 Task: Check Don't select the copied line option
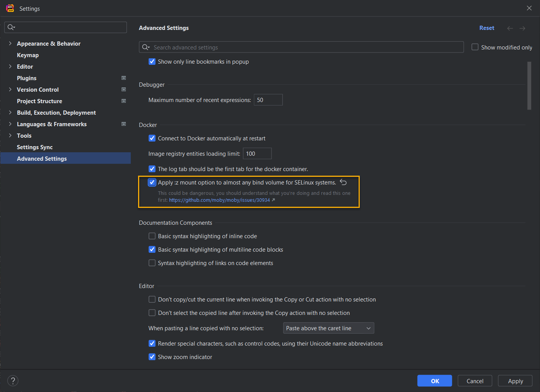(x=152, y=313)
